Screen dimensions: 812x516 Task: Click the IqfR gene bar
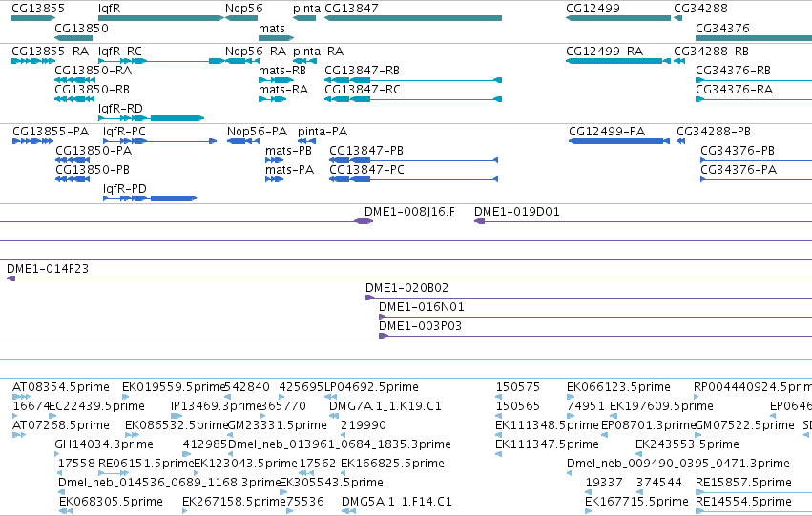161,18
